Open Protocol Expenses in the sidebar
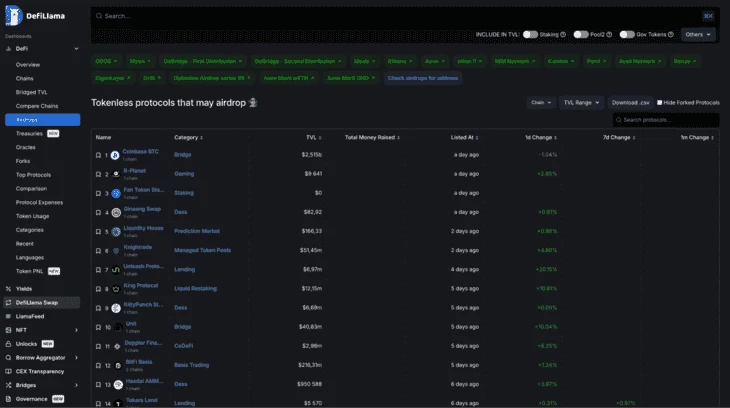 tap(39, 202)
